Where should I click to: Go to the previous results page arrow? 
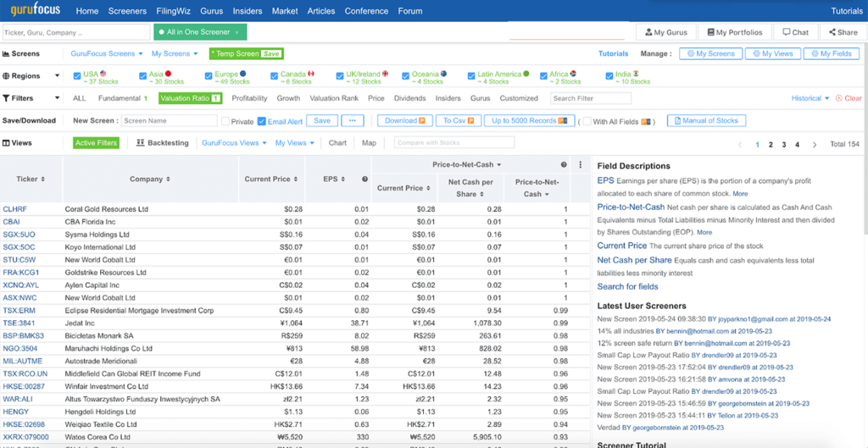pos(740,144)
